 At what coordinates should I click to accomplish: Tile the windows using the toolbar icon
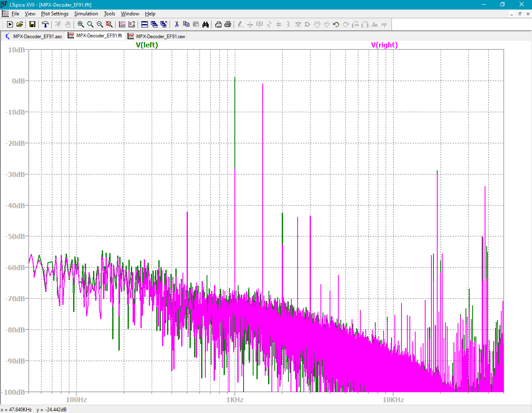point(144,25)
